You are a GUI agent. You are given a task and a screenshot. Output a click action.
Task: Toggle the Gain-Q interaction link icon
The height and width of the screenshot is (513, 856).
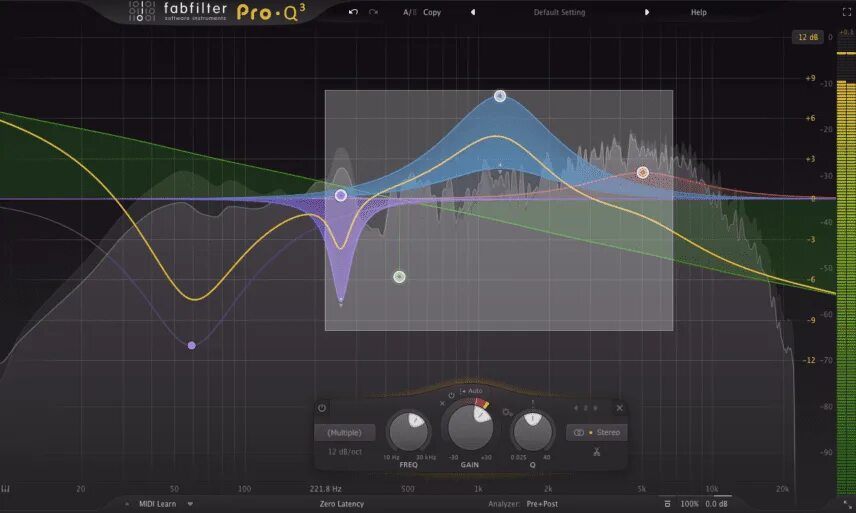click(507, 412)
